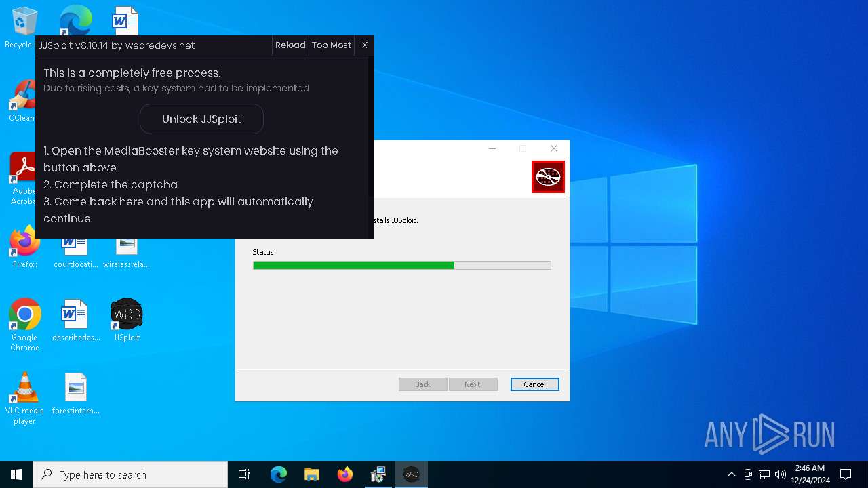Reload the JJSploit window
Screen dimensions: 868x488
point(290,45)
